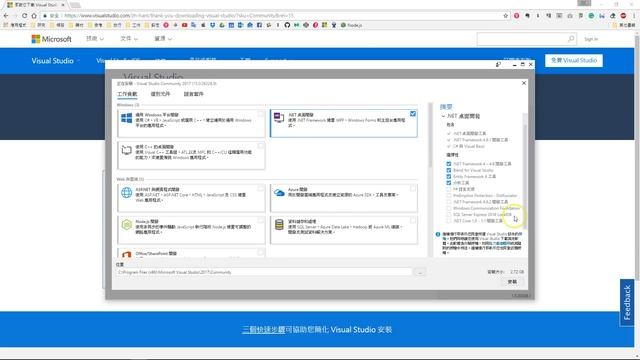Click the browser back arrow
Image resolution: width=640 pixels, height=360 pixels.
coord(6,16)
